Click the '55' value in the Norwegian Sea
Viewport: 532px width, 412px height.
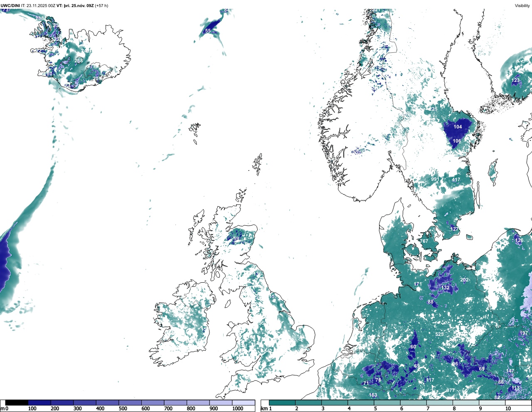coord(208,31)
